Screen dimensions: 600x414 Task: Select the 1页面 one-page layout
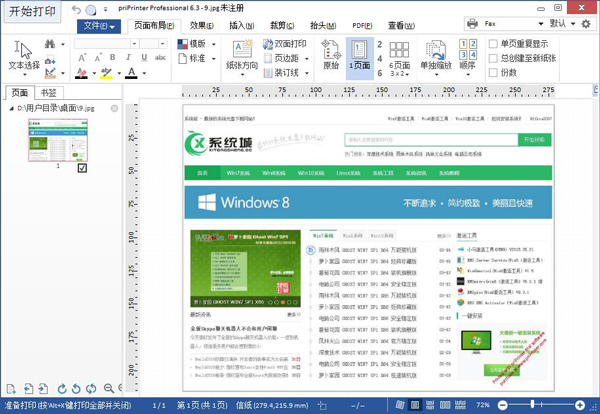tap(360, 57)
